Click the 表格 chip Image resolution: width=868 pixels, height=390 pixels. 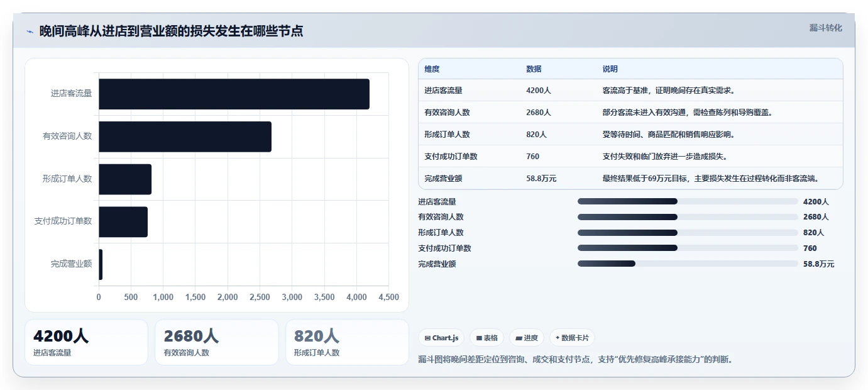pos(486,338)
